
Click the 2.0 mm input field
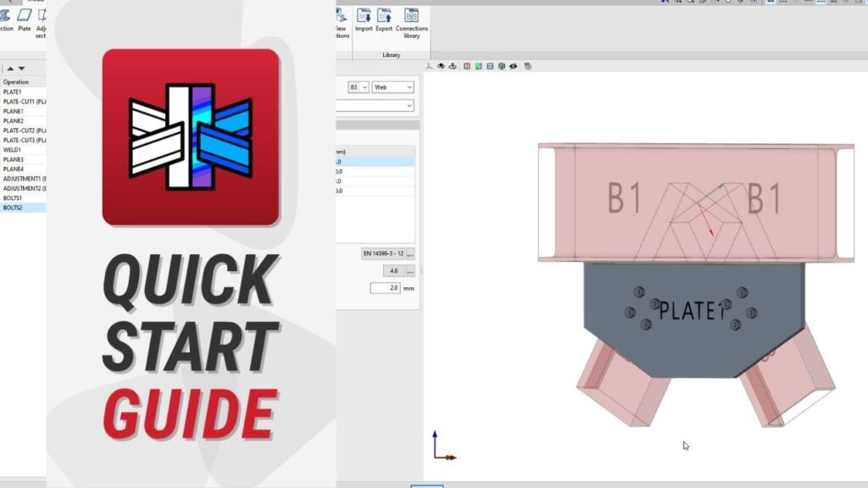click(384, 288)
